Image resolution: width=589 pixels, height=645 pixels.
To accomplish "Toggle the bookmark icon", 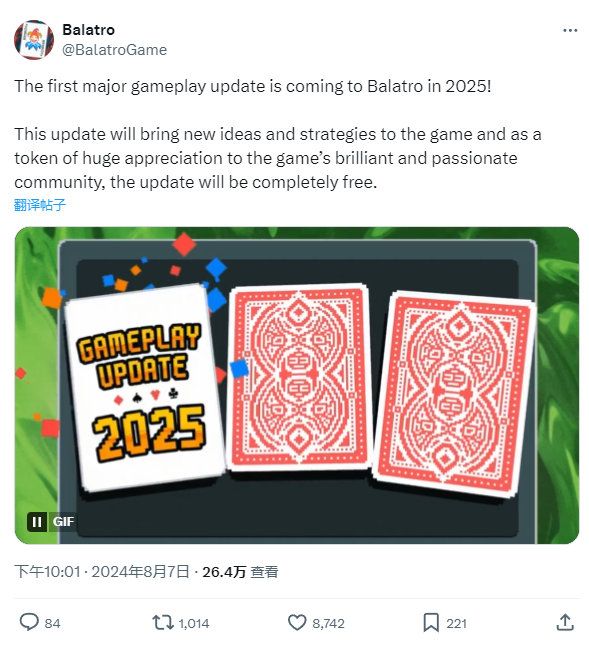I will [x=431, y=622].
